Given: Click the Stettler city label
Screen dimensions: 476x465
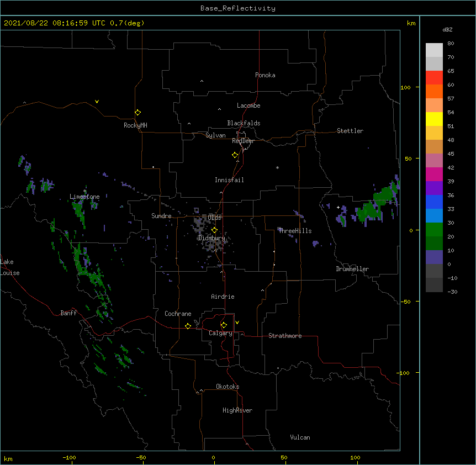Looking at the screenshot, I should 350,131.
